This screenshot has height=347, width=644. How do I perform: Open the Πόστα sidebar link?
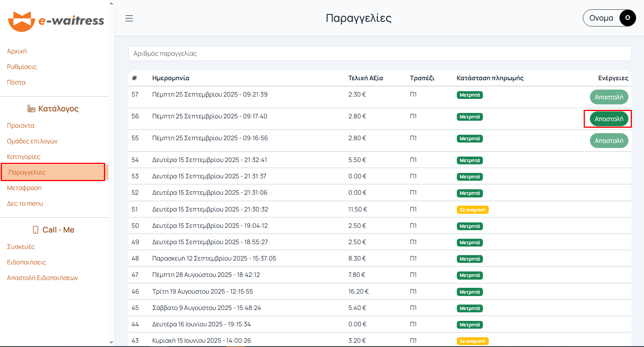(x=16, y=83)
